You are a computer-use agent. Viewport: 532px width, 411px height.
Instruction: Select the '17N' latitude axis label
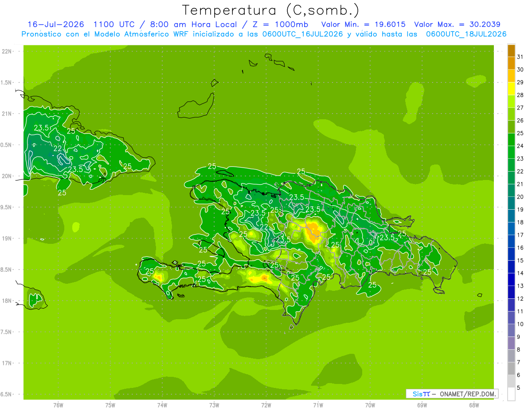coord(7,363)
